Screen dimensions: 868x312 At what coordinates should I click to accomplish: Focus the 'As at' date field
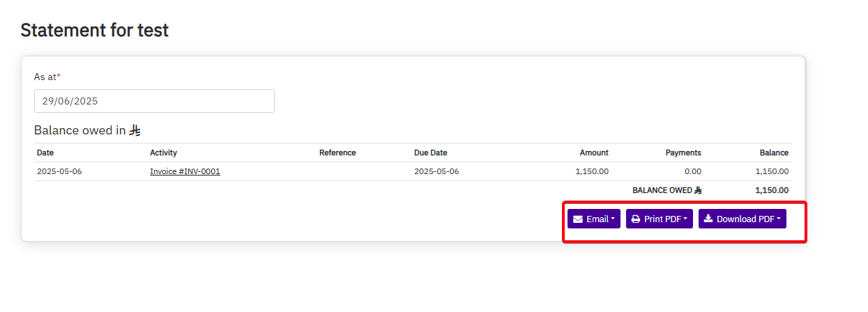(154, 101)
